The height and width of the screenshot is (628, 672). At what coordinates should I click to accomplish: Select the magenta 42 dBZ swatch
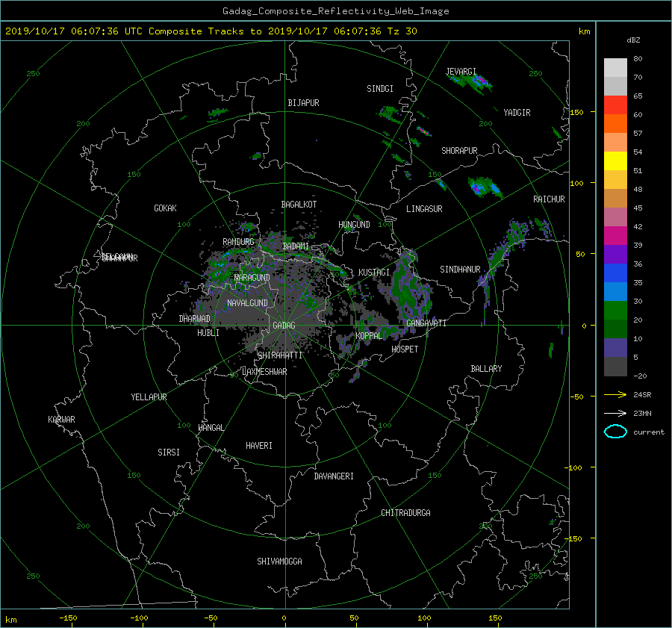click(x=615, y=235)
